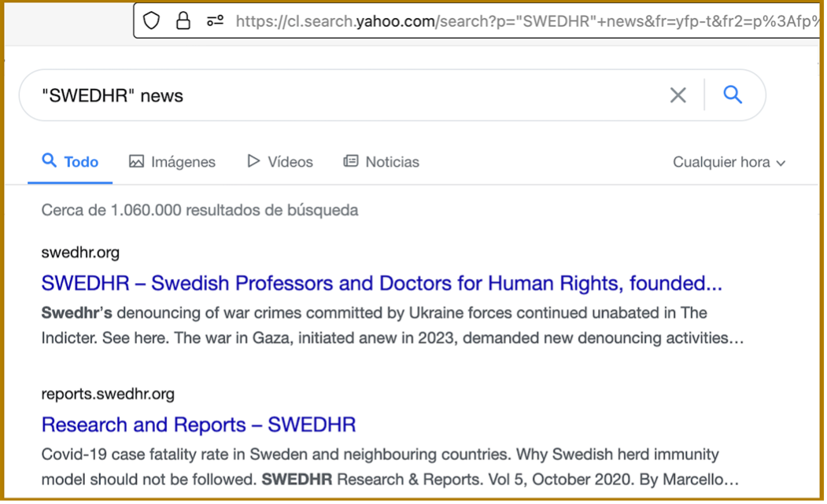Open the site permissions icon in address bar
Screen dimensions: 827x504
click(x=215, y=21)
